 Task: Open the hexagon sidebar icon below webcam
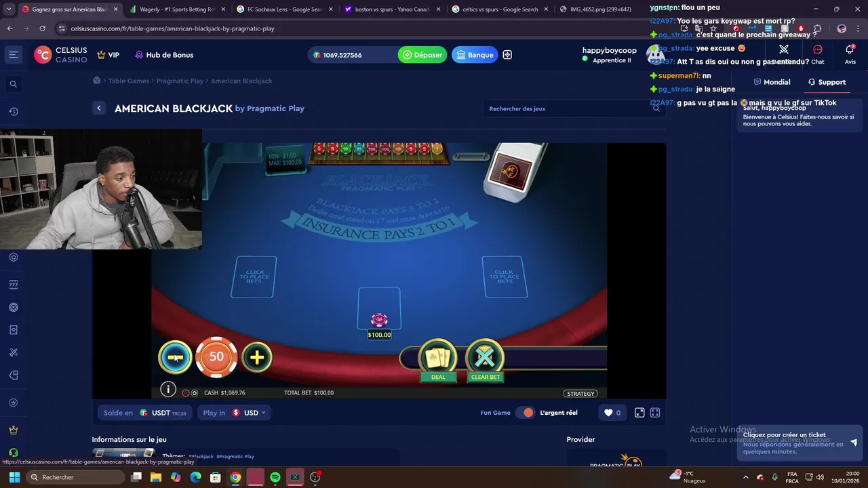[x=13, y=258]
